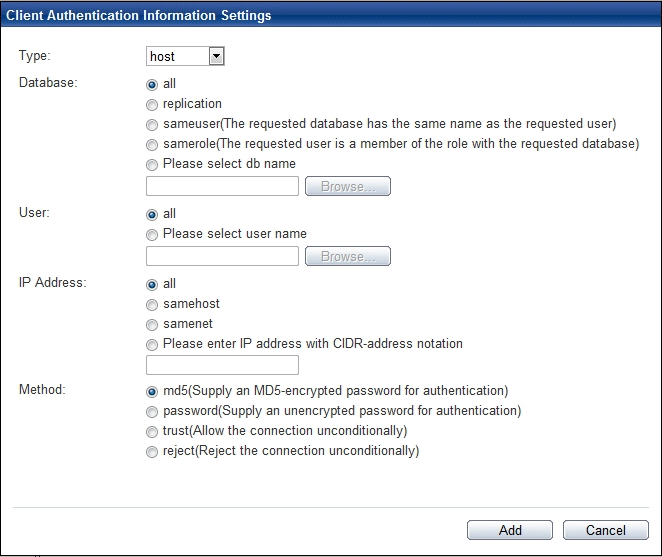This screenshot has height=557, width=662.
Task: Click Browse next to db name field
Action: click(x=348, y=186)
